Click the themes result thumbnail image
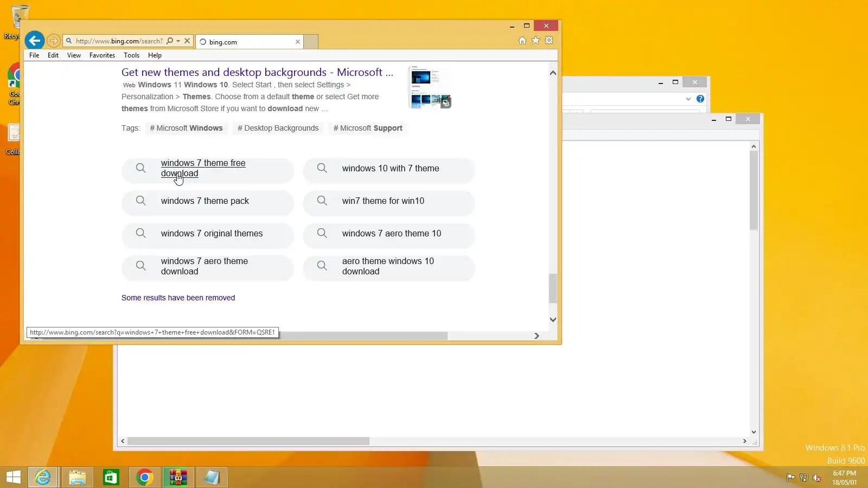Viewport: 868px width, 488px height. point(431,87)
